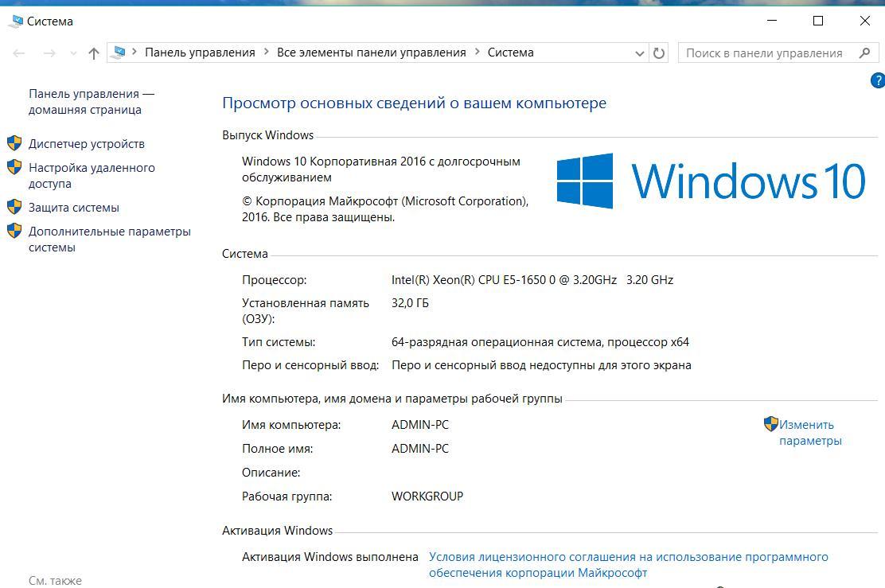Select Активация Windows выполнена text

click(x=330, y=557)
